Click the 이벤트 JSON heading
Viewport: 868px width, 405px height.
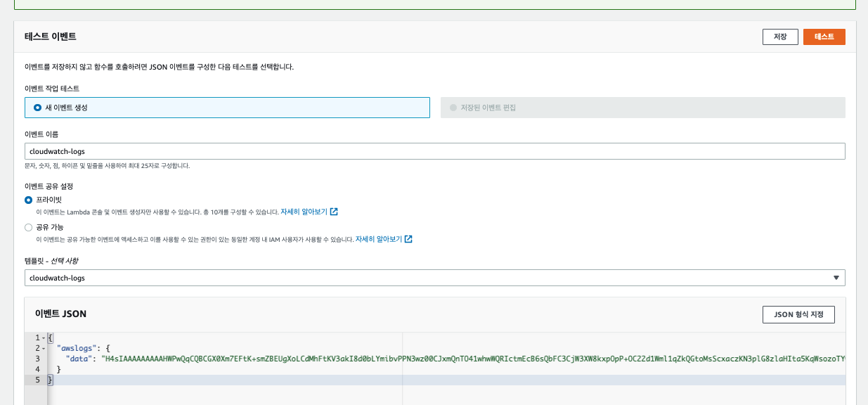(x=60, y=314)
